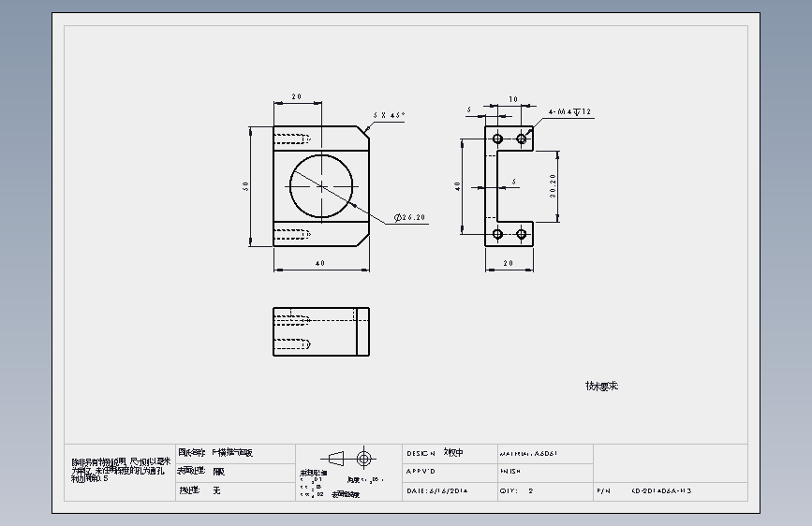812x526 pixels.
Task: Click the 40 vertical dimension on side view
Action: [457, 186]
